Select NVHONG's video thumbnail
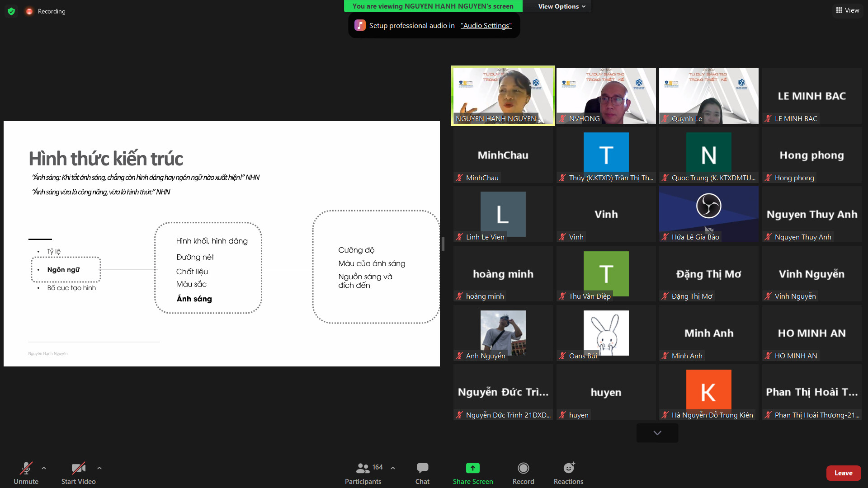The width and height of the screenshot is (868, 488). coord(606,95)
